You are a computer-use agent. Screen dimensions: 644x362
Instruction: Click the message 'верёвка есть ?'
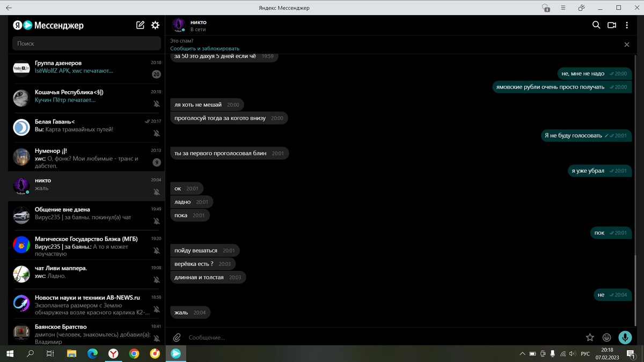[x=203, y=264]
